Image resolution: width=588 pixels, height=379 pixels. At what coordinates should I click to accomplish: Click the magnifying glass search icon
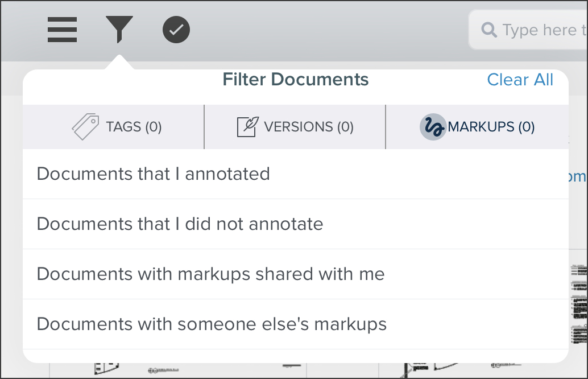click(489, 30)
